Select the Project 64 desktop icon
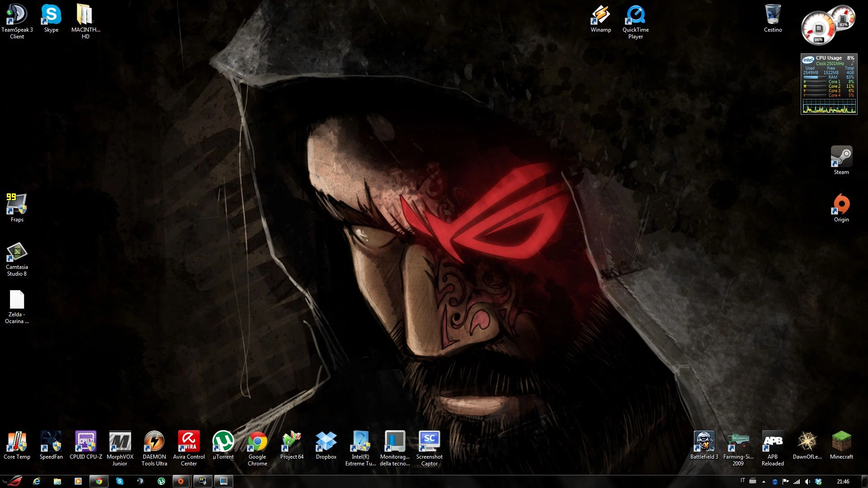Viewport: 868px width, 488px height. (292, 445)
